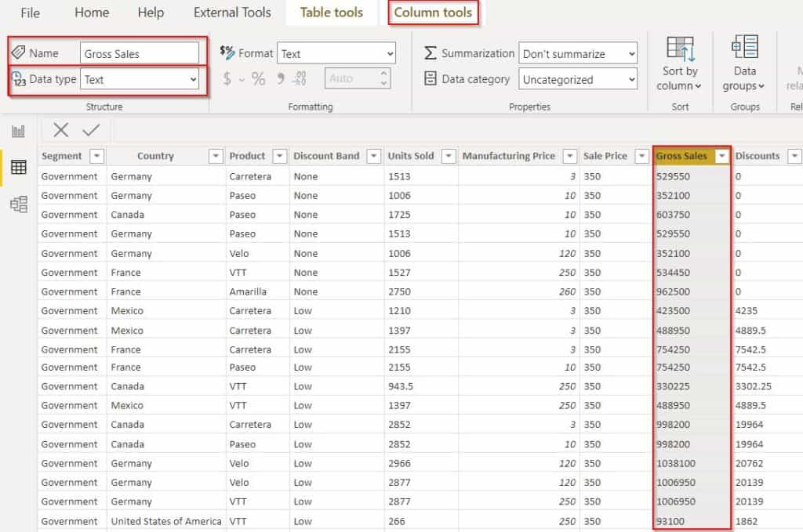The height and width of the screenshot is (532, 803).
Task: Select the Discounts column header
Action: point(758,156)
